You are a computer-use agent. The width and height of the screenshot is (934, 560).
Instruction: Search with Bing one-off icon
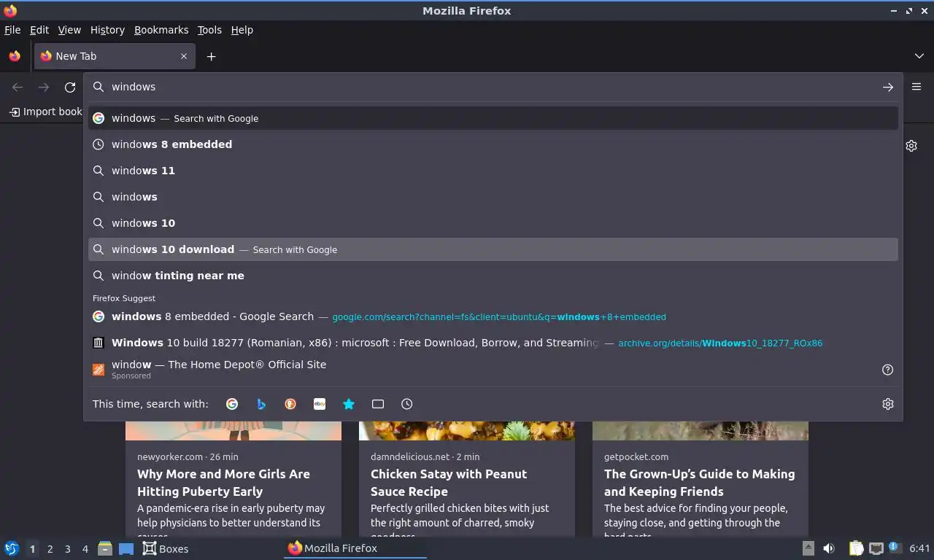coord(261,404)
